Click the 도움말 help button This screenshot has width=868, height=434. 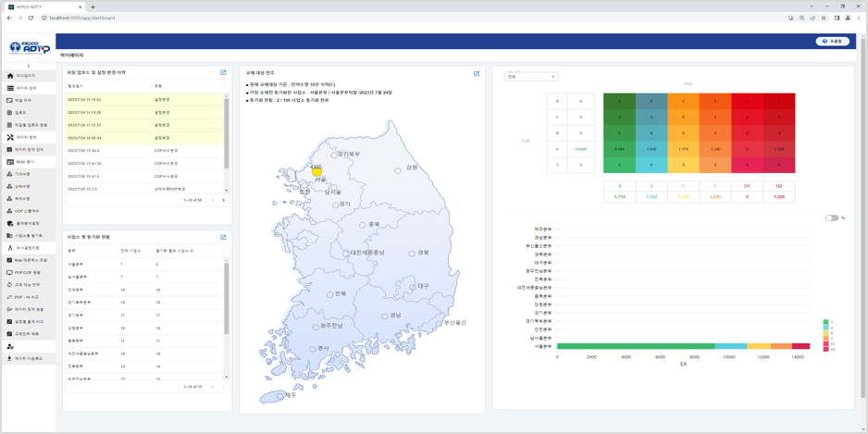832,42
